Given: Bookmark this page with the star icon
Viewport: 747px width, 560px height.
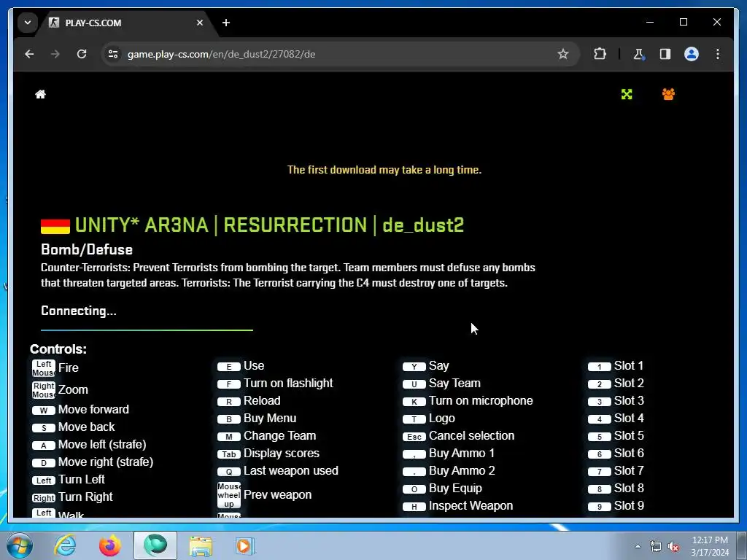Looking at the screenshot, I should (562, 54).
